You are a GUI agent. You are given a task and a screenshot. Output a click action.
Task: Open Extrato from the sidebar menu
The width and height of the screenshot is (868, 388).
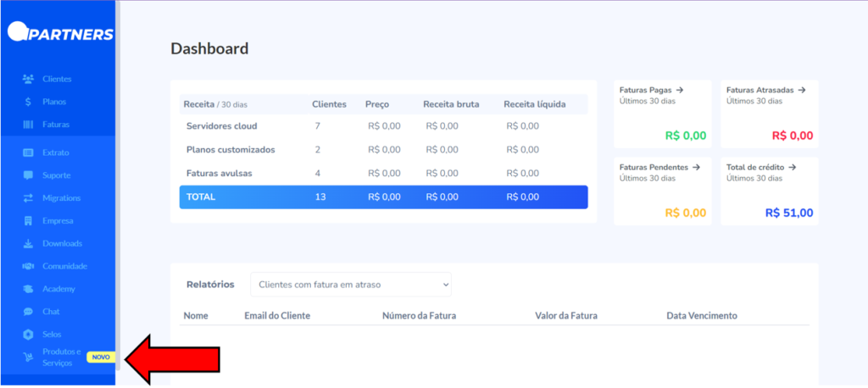(x=55, y=152)
